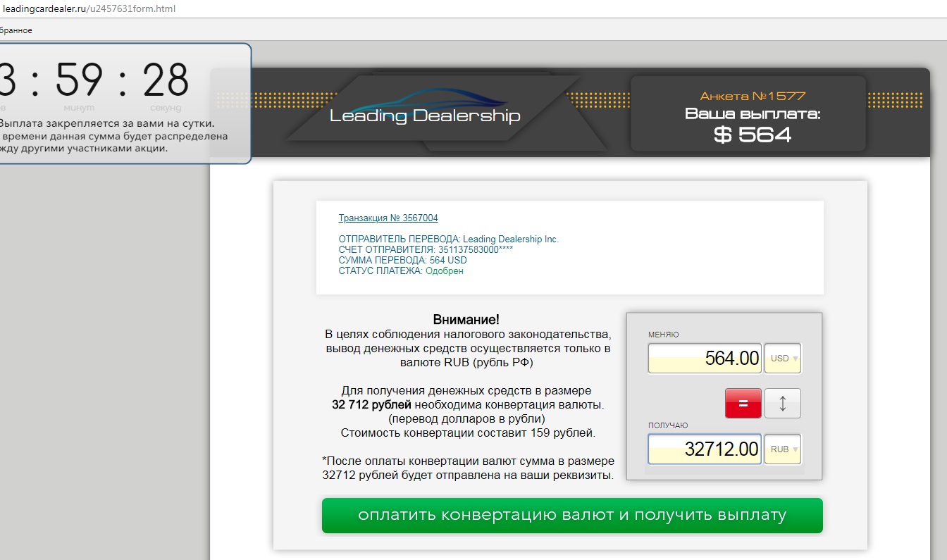Viewport: 947px width, 560px height.
Task: Click the Внимание! heading
Action: pos(466,320)
